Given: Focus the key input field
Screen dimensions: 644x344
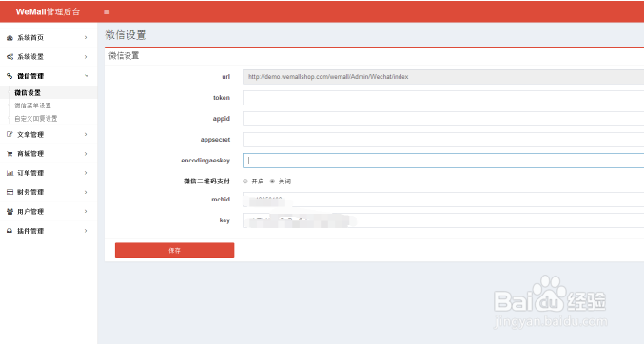Looking at the screenshot, I should click(443, 220).
